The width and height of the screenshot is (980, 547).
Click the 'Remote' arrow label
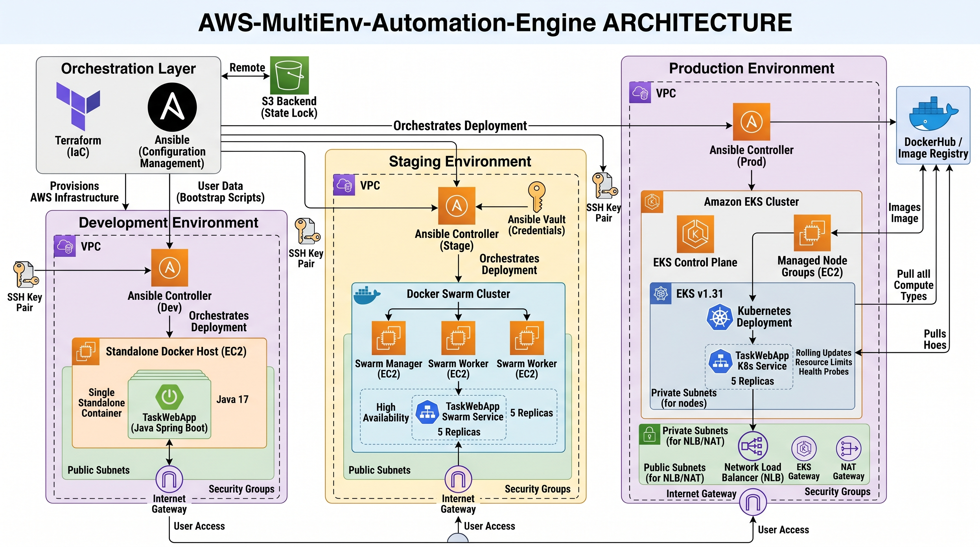tap(247, 68)
